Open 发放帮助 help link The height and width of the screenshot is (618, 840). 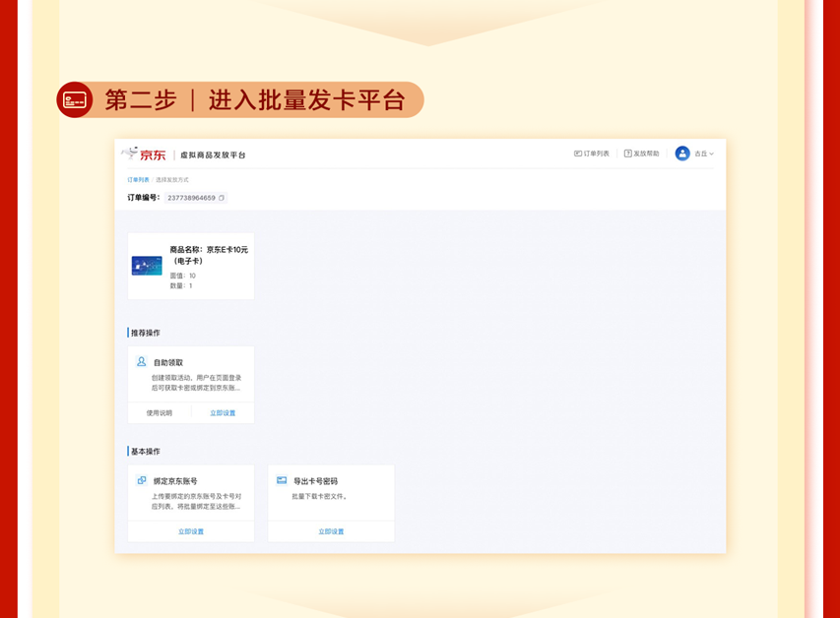[641, 154]
